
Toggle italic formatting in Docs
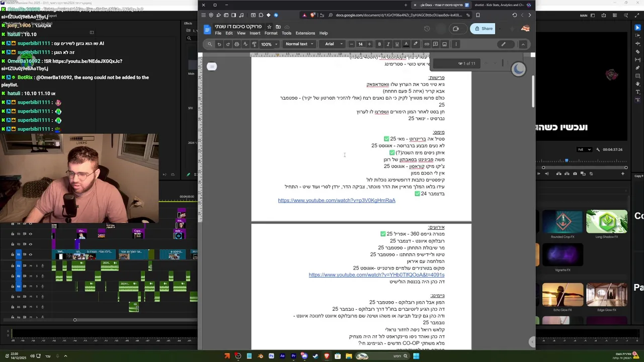pos(388,44)
